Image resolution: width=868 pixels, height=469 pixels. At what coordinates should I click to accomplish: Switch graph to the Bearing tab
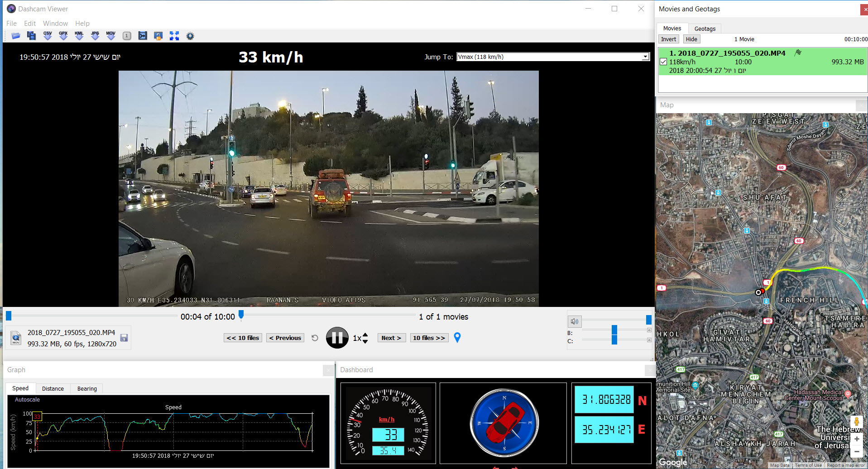87,388
